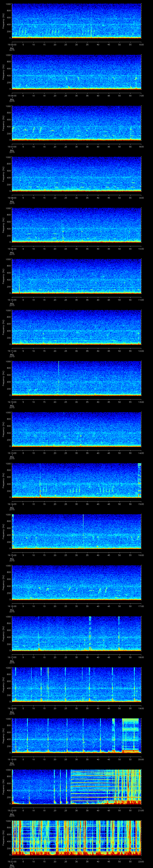Viewport: 153px width, 868px height.
Task: Click the "15:00" end time label
Action: click(x=141, y=504)
